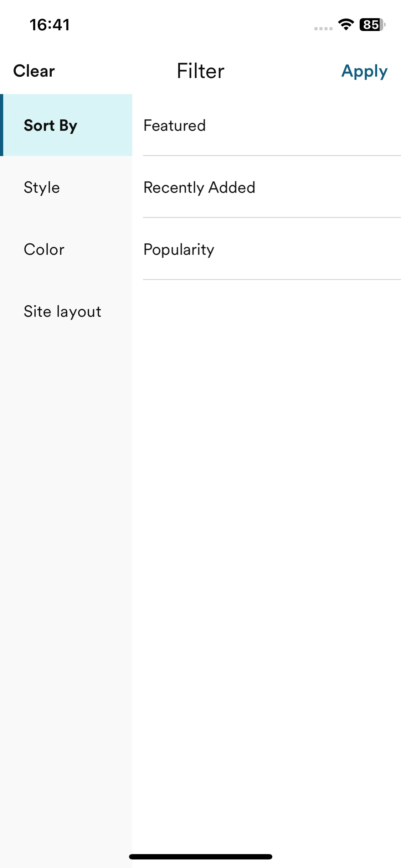Open the Sort By filter category
Image resolution: width=401 pixels, height=868 pixels.
[66, 125]
